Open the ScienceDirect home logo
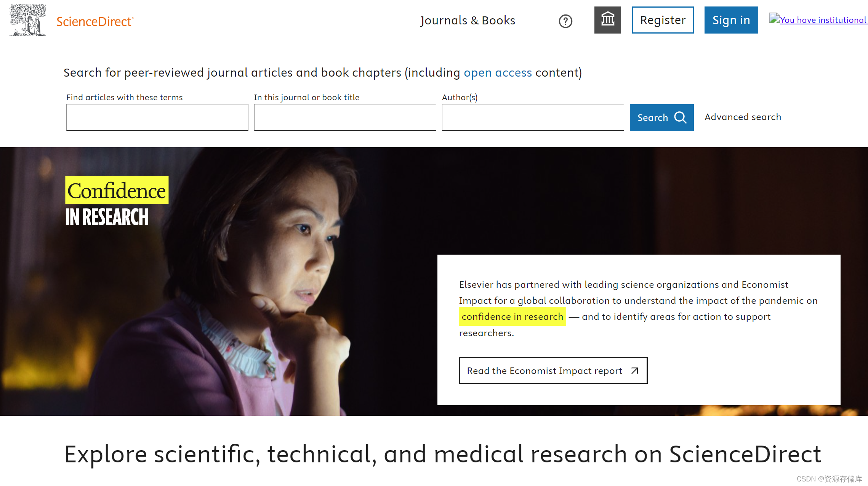Image resolution: width=868 pixels, height=486 pixels. point(94,22)
